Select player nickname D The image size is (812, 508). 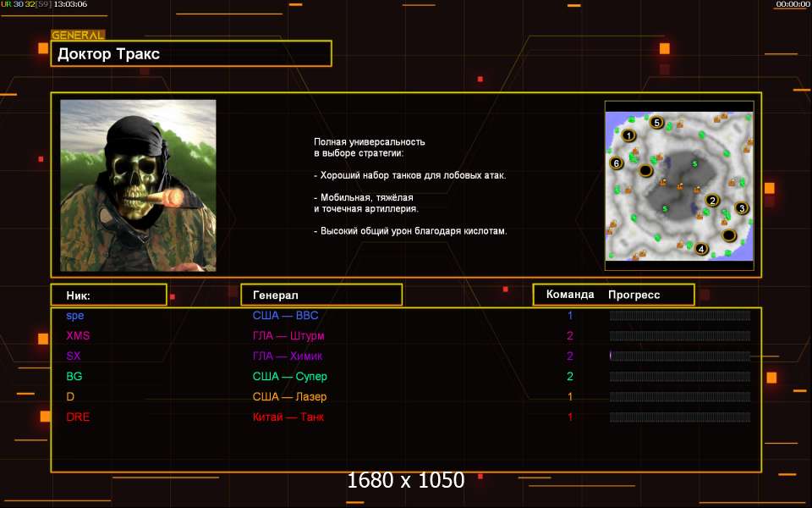(x=70, y=396)
